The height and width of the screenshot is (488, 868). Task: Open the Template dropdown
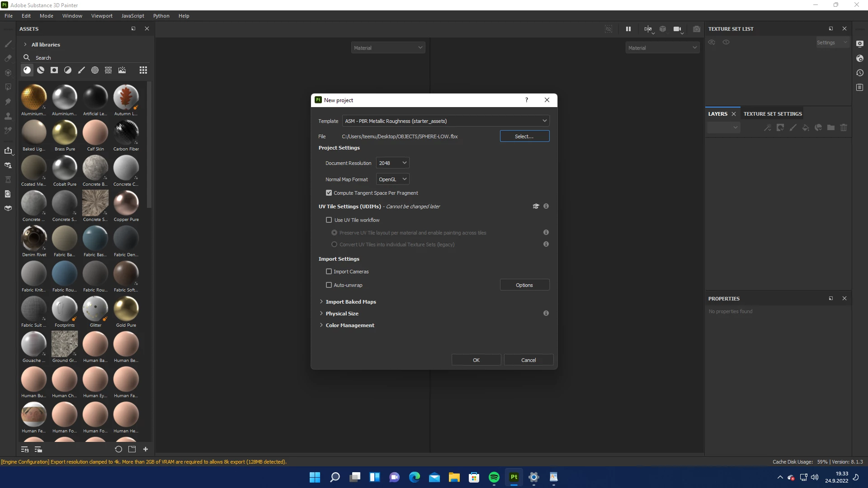(446, 121)
